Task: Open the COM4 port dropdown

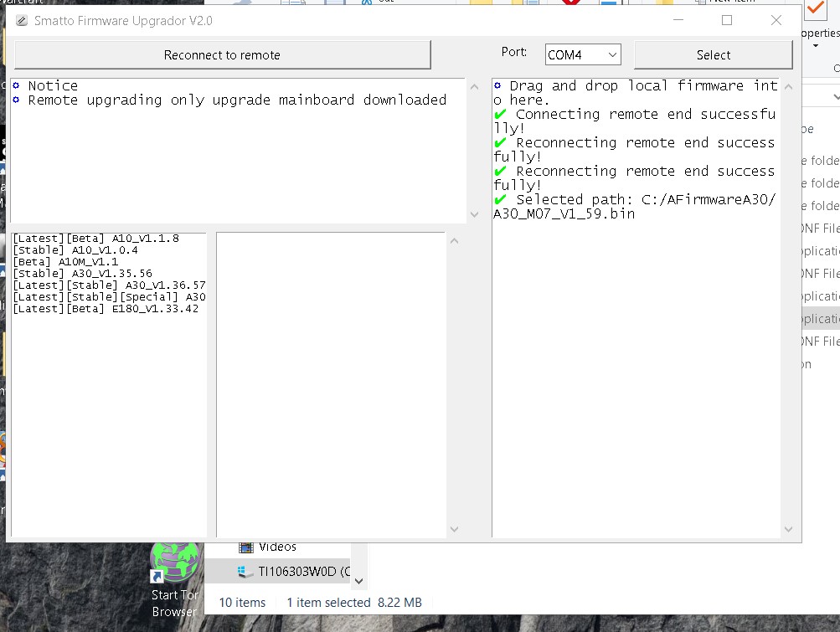Action: [583, 55]
